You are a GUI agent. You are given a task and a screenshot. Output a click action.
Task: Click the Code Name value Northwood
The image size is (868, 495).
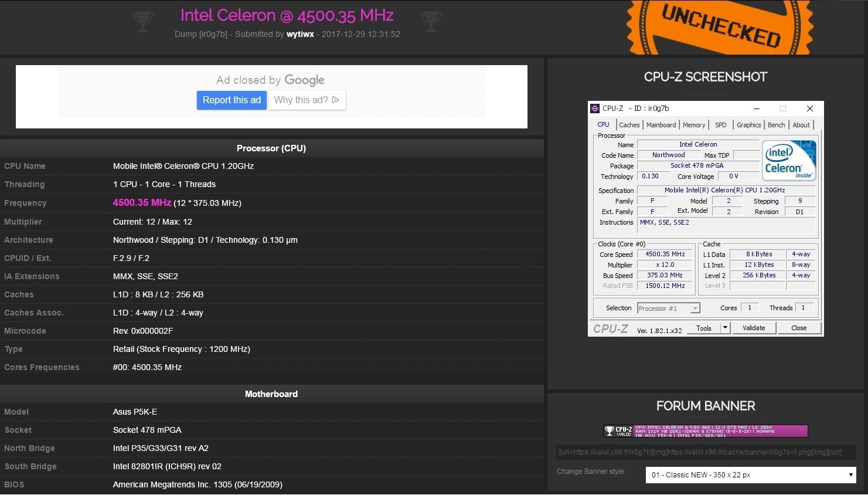(669, 155)
